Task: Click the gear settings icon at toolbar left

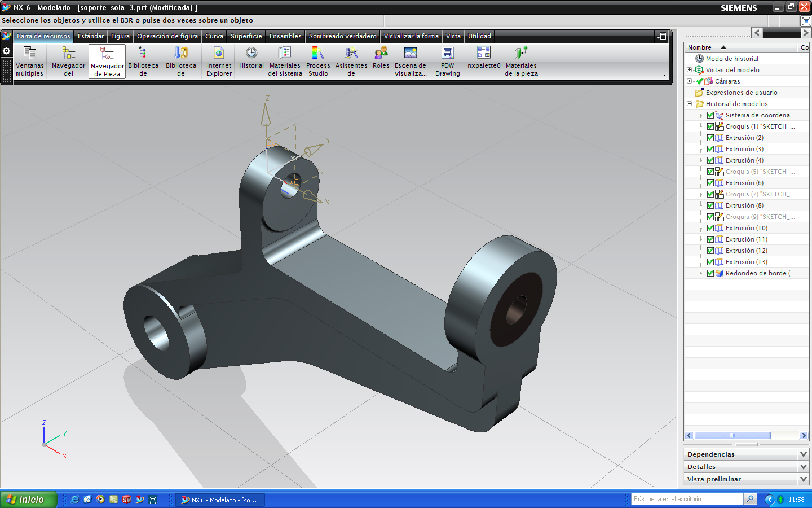Action: pyautogui.click(x=7, y=51)
